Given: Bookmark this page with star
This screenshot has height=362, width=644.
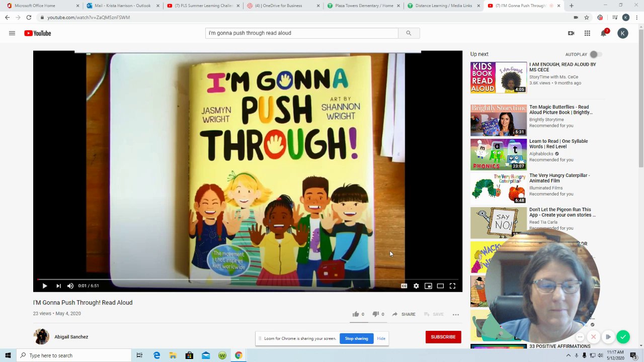Looking at the screenshot, I should click(587, 17).
